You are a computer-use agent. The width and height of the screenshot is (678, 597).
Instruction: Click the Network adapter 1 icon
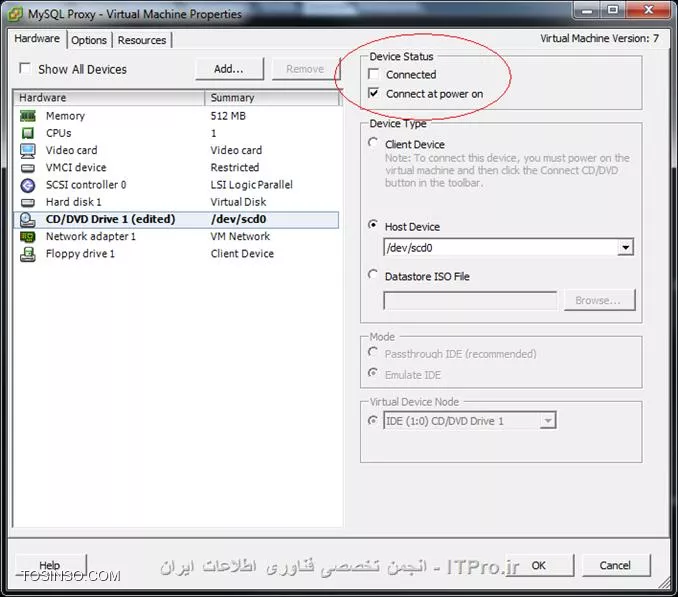click(28, 236)
